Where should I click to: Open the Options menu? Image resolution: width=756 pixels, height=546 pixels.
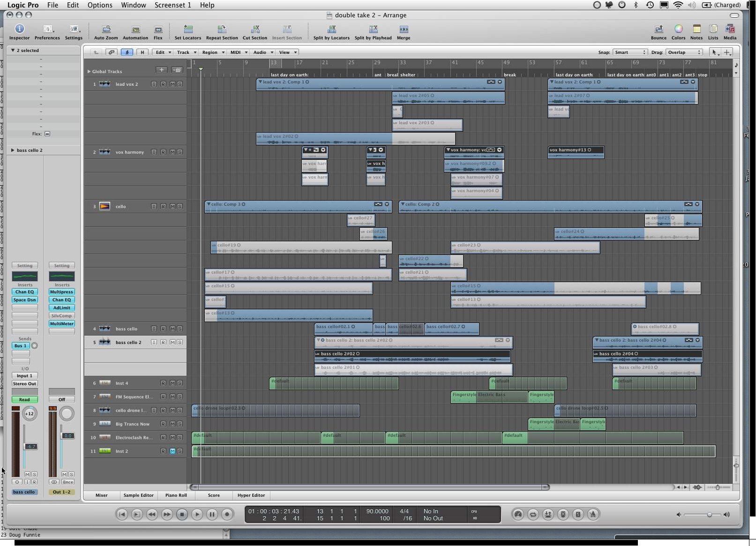tap(100, 5)
